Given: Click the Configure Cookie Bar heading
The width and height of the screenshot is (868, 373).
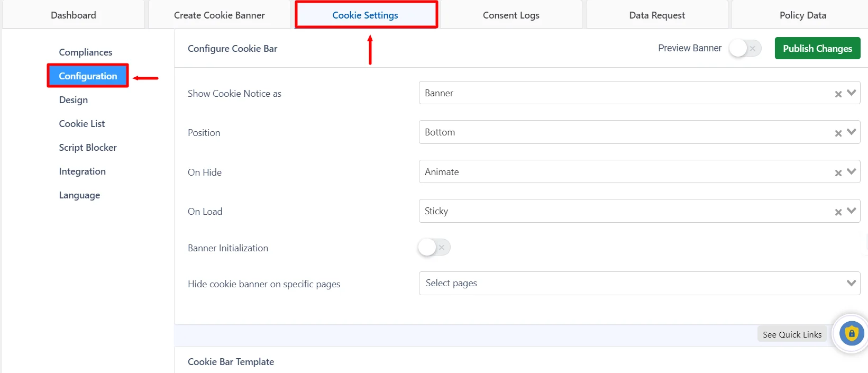Looking at the screenshot, I should (x=233, y=49).
